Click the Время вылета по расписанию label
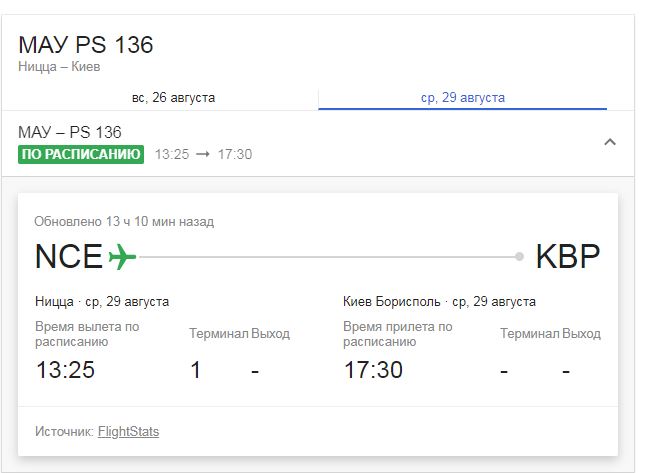657x473 pixels. click(x=87, y=334)
